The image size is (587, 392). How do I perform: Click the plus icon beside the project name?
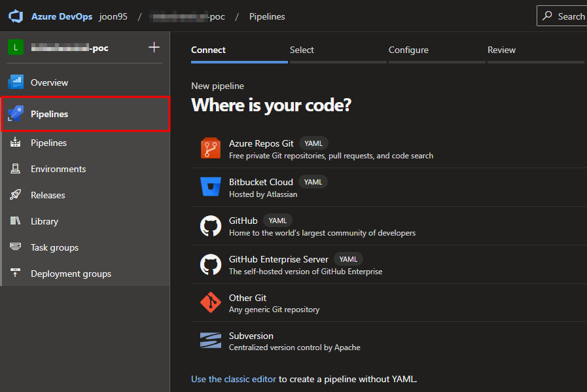pos(154,47)
